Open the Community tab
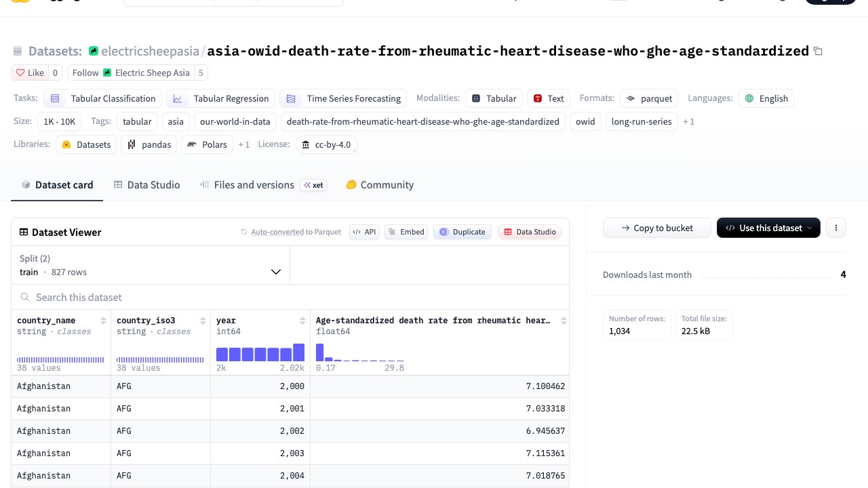868x488 pixels. (x=379, y=185)
